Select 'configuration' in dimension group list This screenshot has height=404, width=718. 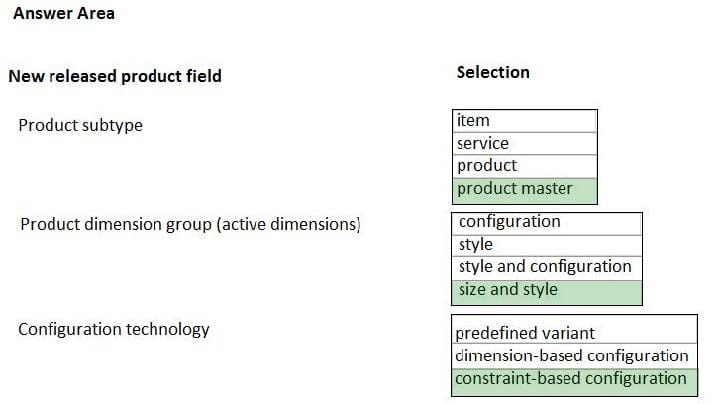(547, 224)
